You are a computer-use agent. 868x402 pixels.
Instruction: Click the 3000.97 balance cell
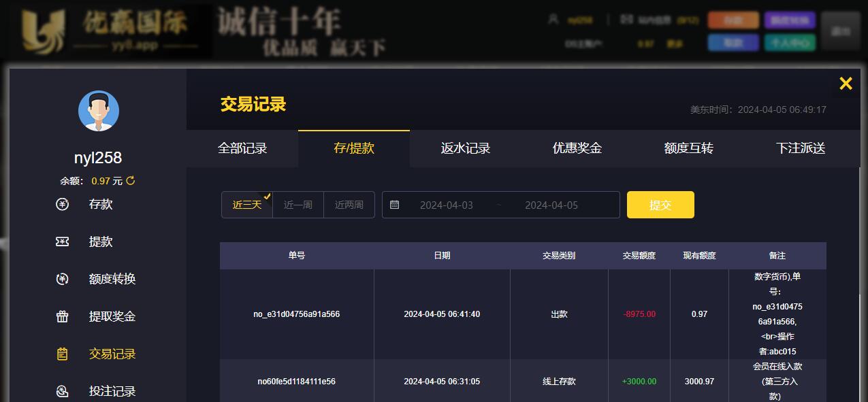pos(700,382)
